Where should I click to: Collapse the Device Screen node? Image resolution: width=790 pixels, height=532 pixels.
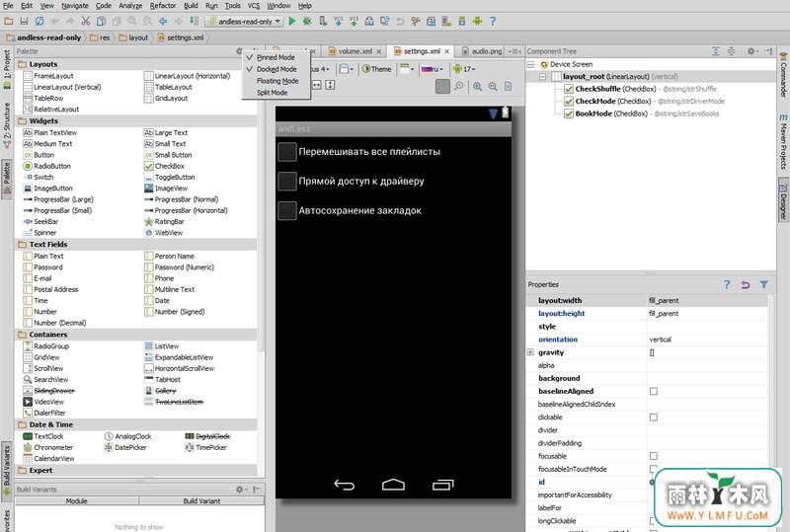[530, 64]
